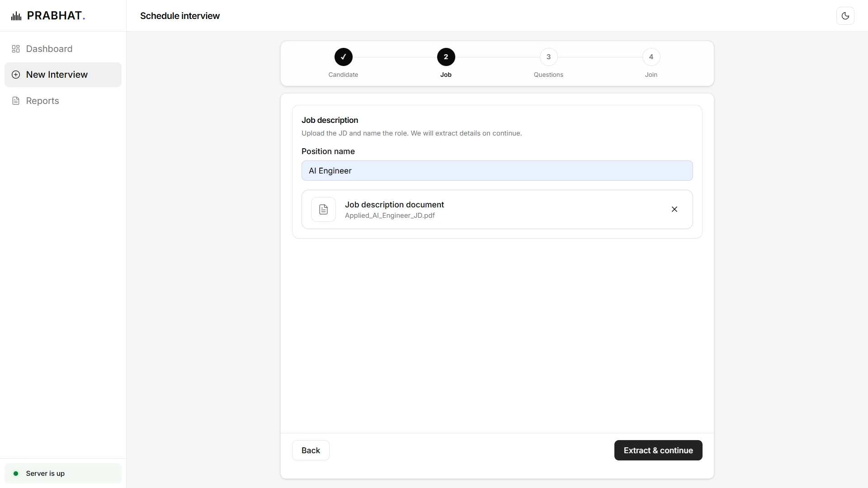Select New Interview in sidebar

coord(63,75)
